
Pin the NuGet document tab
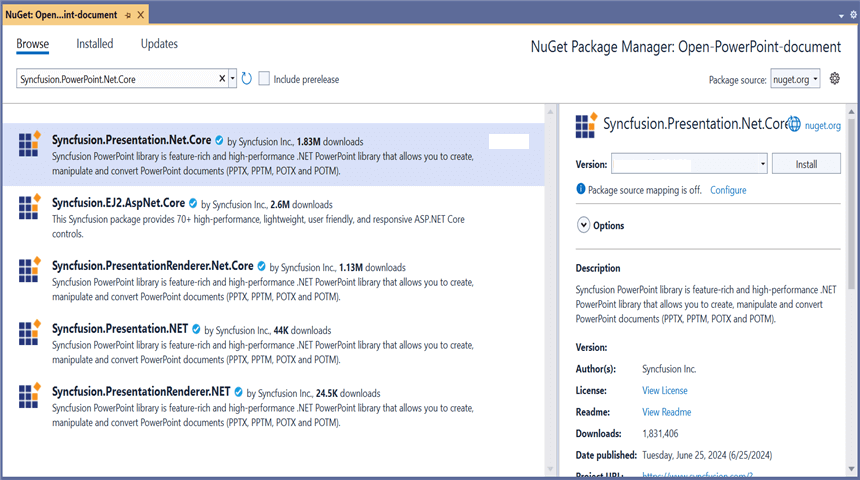click(128, 15)
